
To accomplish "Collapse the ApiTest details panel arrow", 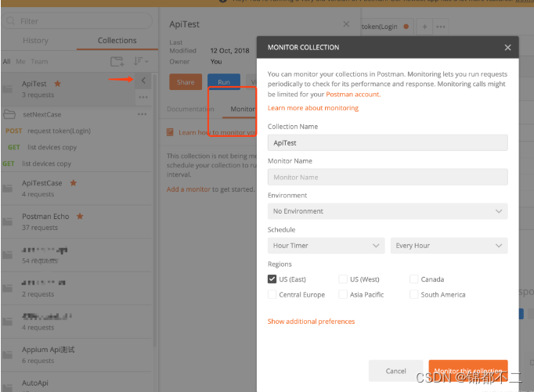I will click(x=143, y=81).
